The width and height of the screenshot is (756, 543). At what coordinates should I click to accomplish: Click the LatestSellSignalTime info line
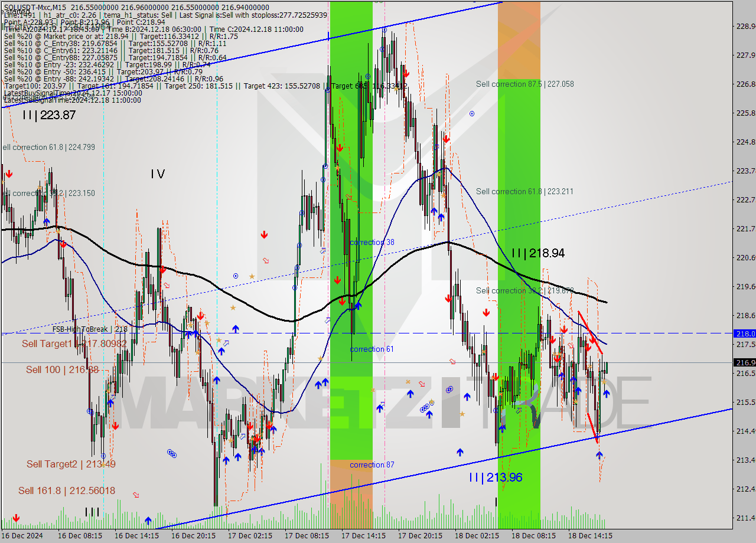[73, 100]
